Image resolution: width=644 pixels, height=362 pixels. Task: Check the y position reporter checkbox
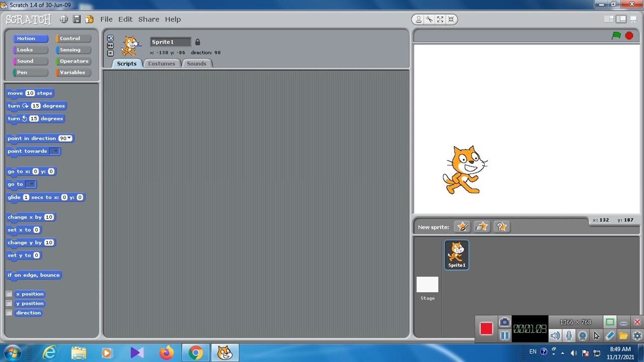9,304
